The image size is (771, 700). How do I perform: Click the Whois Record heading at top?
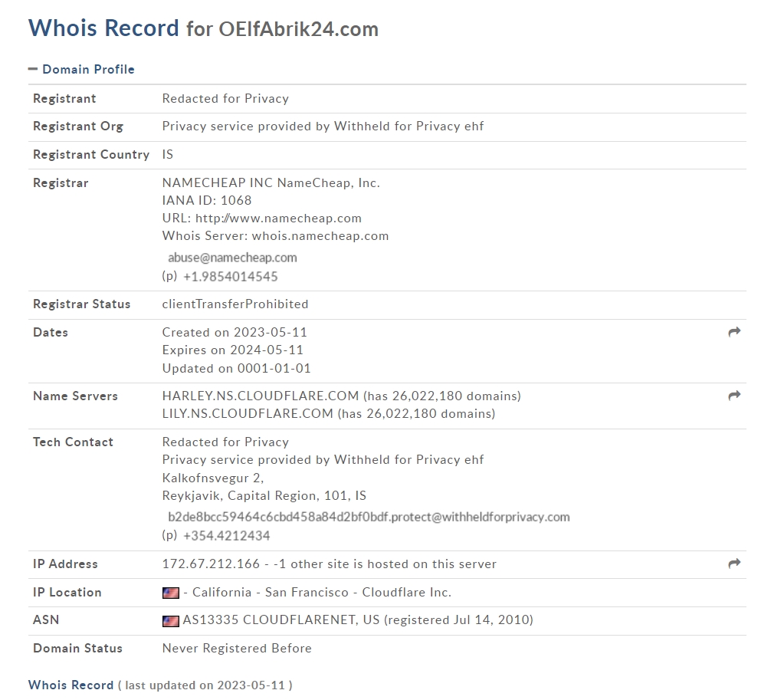tap(103, 28)
